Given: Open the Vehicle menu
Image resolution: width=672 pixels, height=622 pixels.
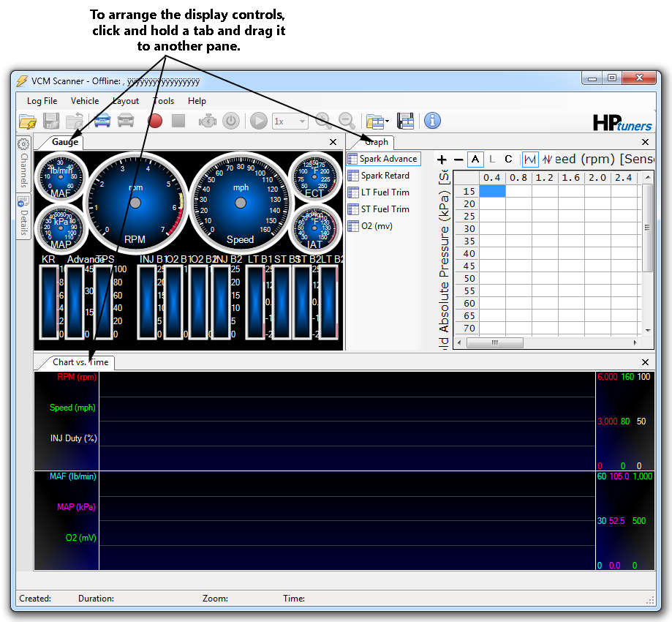Looking at the screenshot, I should (85, 101).
